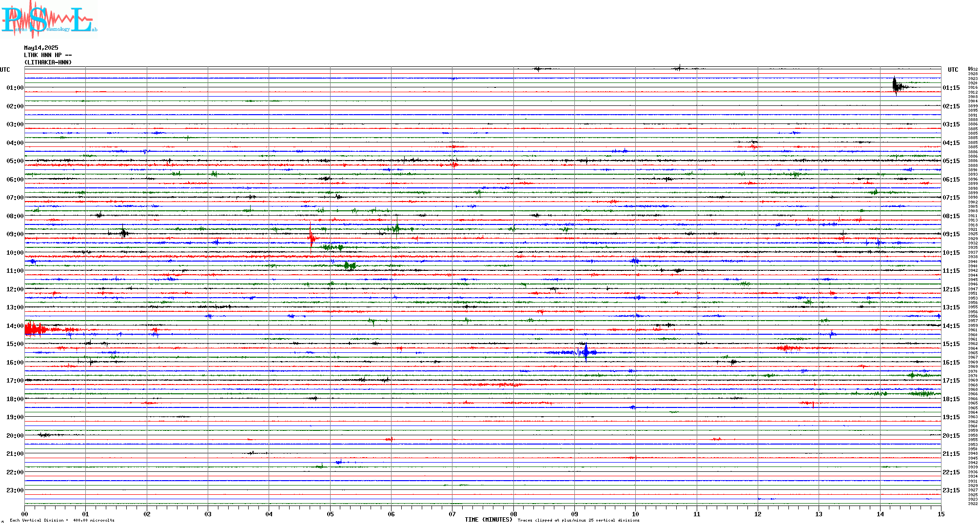Click the Each Vertical Division microvolts note
Screen dimensions: 980x527
point(62,520)
